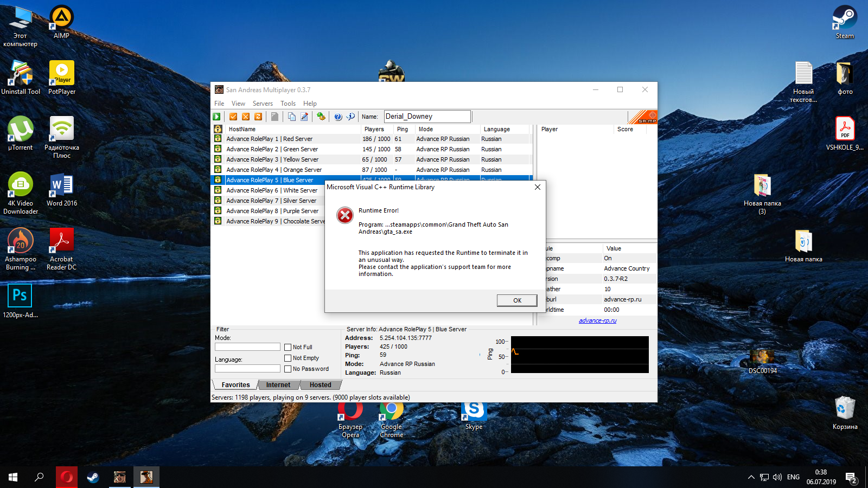Sort servers by the Ping column header
868x488 pixels.
click(x=404, y=129)
